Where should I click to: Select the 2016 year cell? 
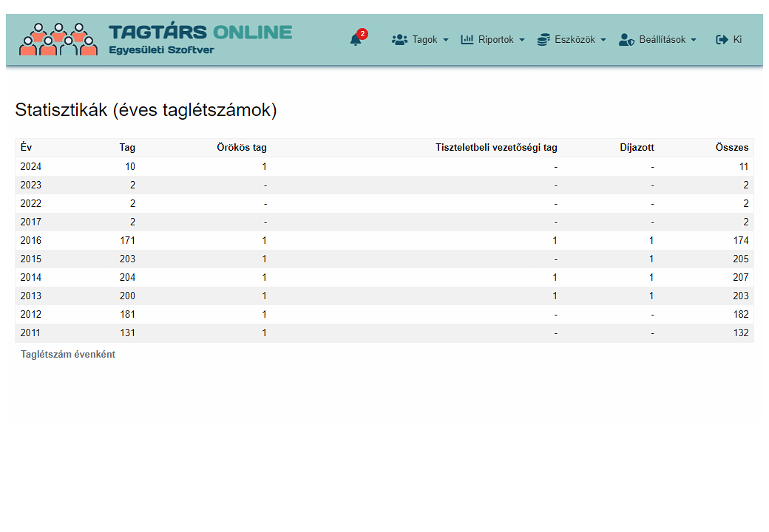click(31, 241)
